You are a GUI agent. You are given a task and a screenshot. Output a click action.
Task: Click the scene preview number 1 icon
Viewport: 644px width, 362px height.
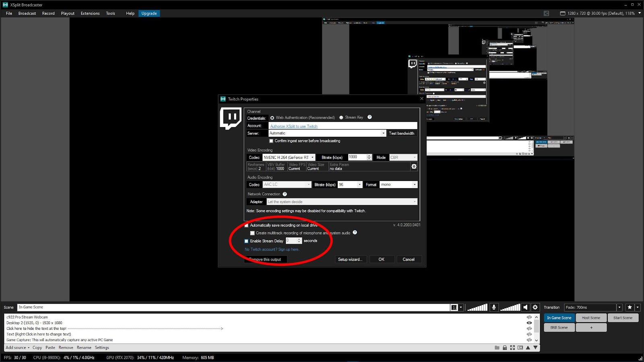454,307
